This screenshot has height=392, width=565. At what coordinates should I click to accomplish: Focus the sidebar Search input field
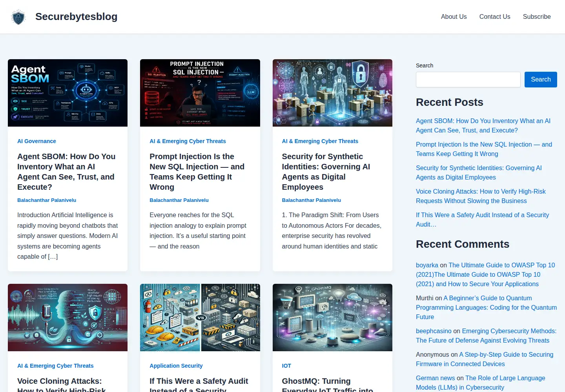coord(468,80)
